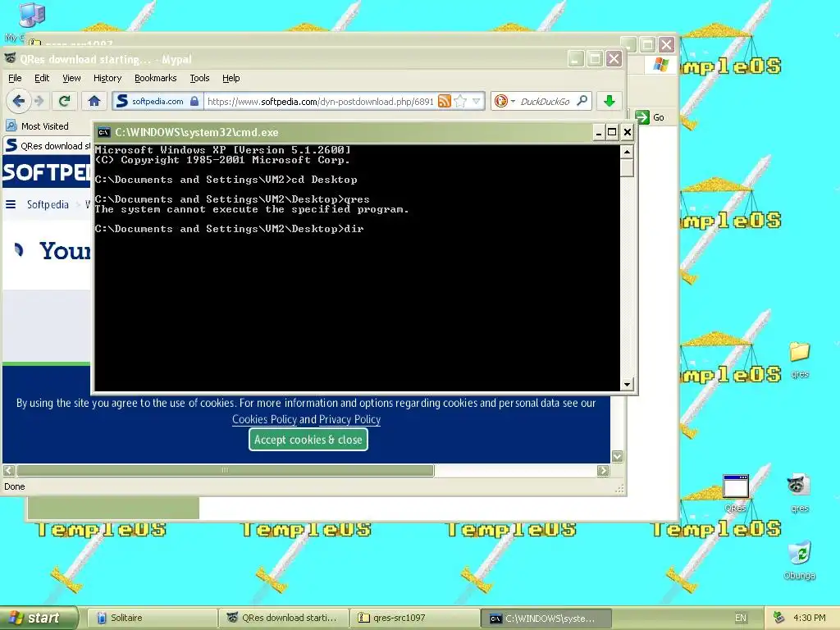Open the Cookies Policy link

pos(264,419)
